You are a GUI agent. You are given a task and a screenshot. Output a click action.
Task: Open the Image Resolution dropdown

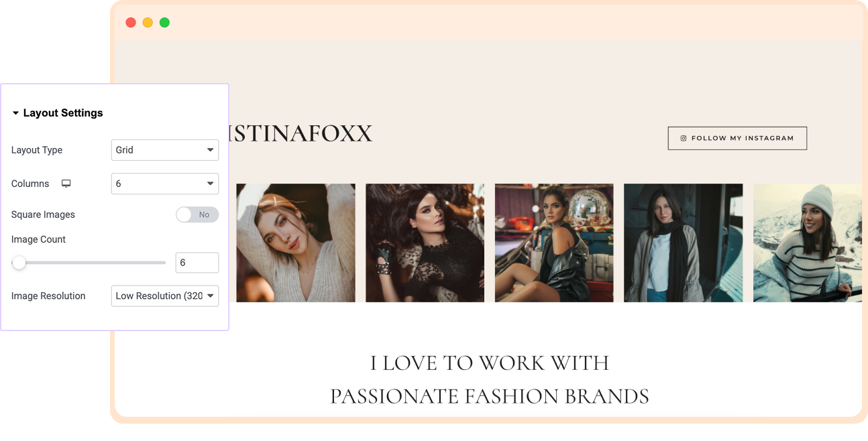165,296
